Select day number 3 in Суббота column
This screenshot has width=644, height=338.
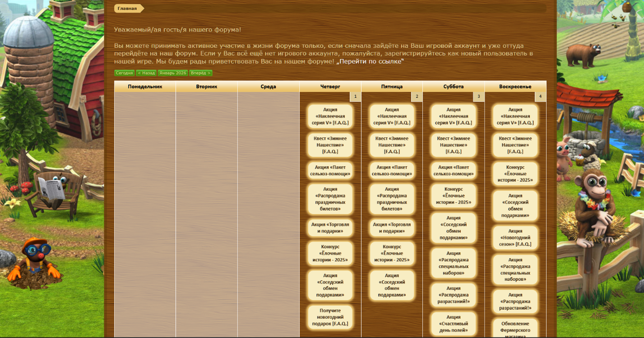pos(478,97)
